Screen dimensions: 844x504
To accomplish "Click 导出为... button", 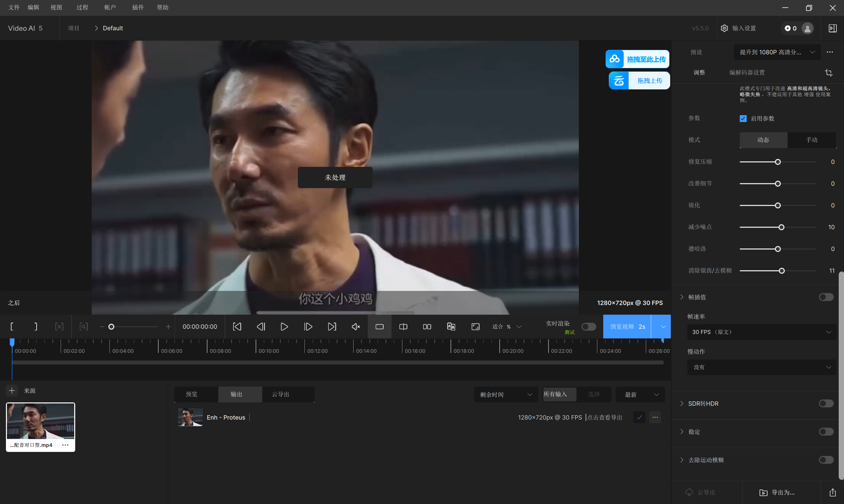I will pos(777,492).
